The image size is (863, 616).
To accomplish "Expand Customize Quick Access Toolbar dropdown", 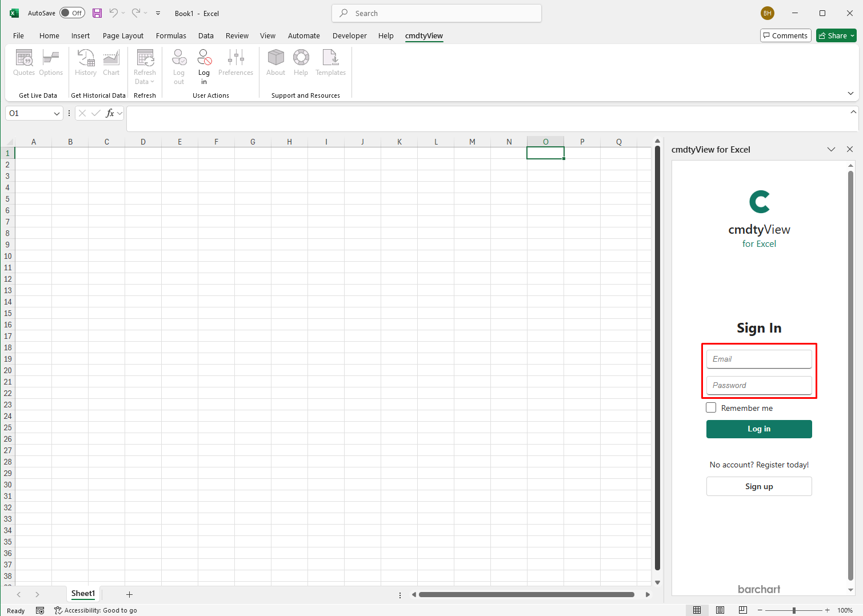I will (158, 13).
